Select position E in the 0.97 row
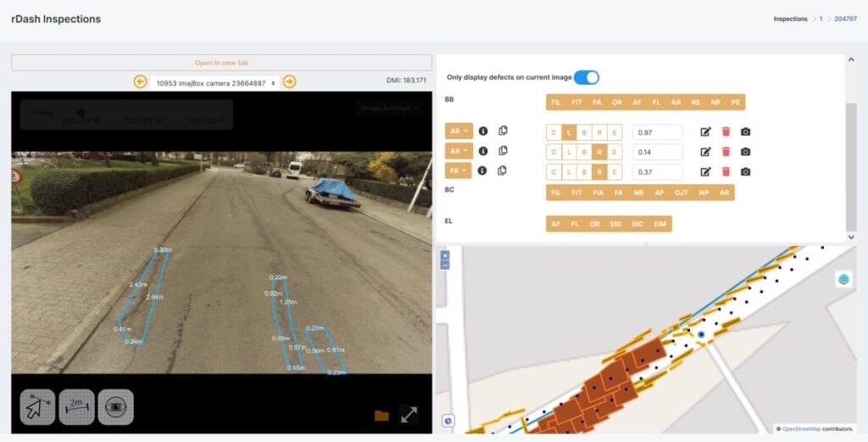 [615, 132]
